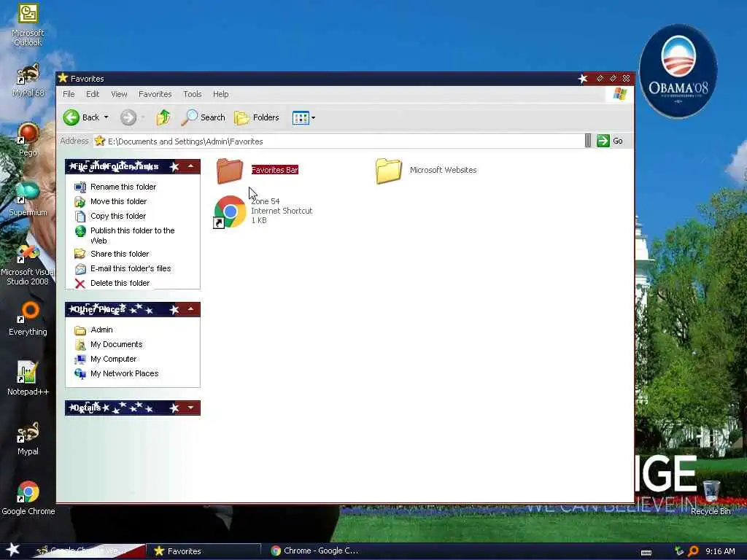The height and width of the screenshot is (560, 747).
Task: Click the Microsoft Websites label
Action: pos(443,170)
